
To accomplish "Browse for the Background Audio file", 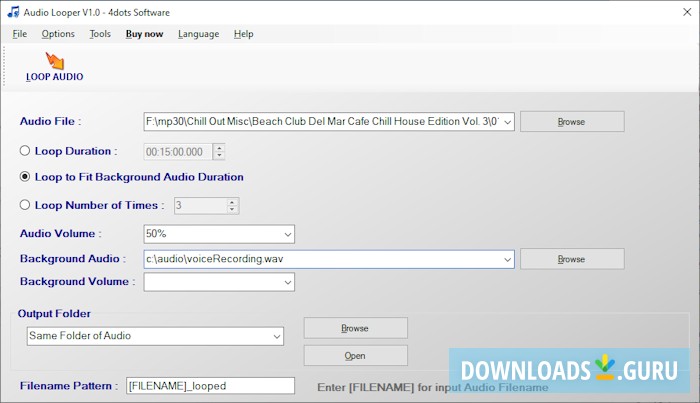I will pos(572,259).
